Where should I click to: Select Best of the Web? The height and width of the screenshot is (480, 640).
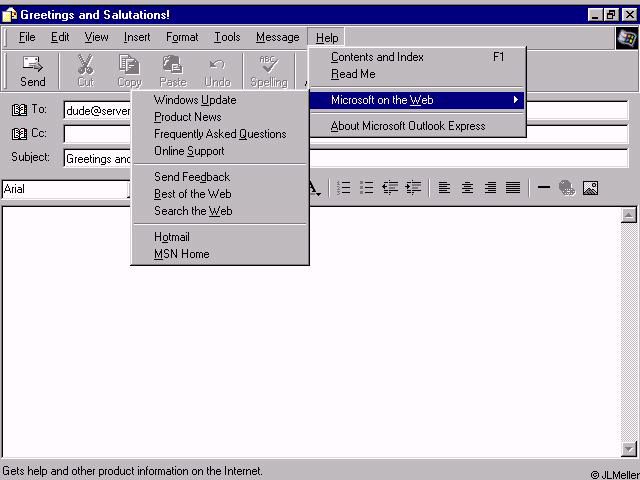(x=220, y=194)
